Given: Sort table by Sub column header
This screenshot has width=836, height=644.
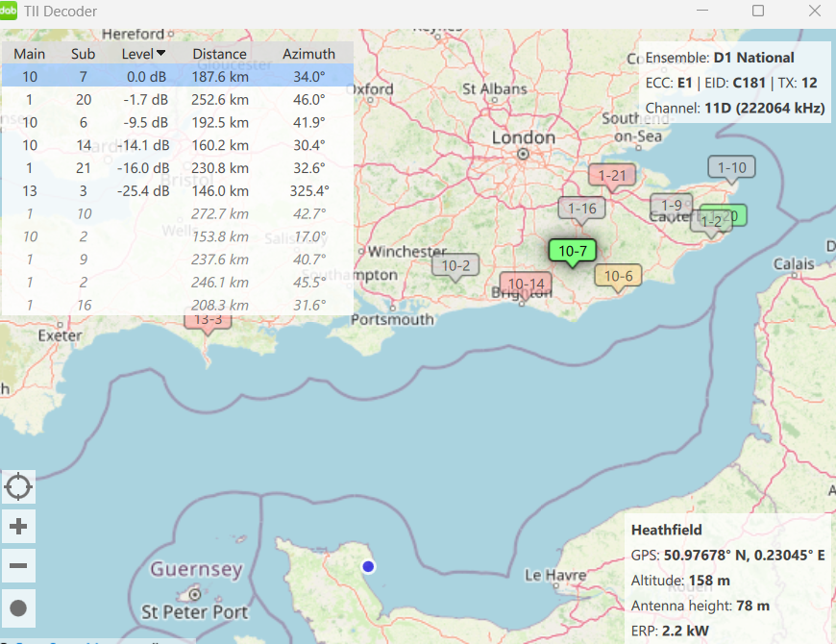Looking at the screenshot, I should 84,54.
